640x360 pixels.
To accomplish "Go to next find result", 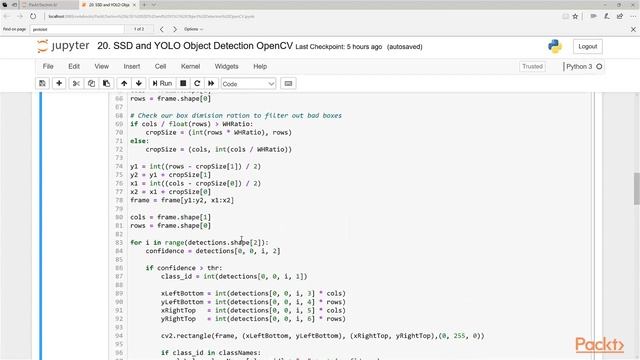I will (175, 29).
